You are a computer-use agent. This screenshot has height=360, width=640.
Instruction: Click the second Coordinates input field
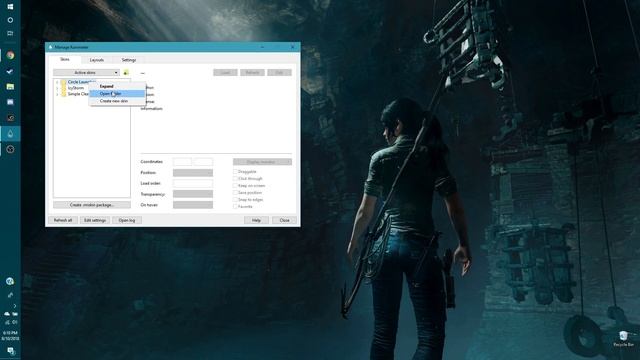[203, 162]
